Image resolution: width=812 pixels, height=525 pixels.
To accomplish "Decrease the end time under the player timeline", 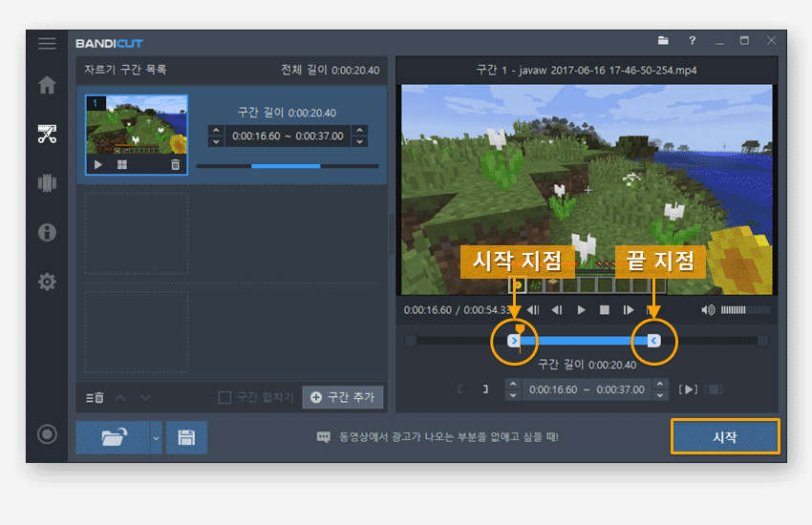I will tap(660, 396).
